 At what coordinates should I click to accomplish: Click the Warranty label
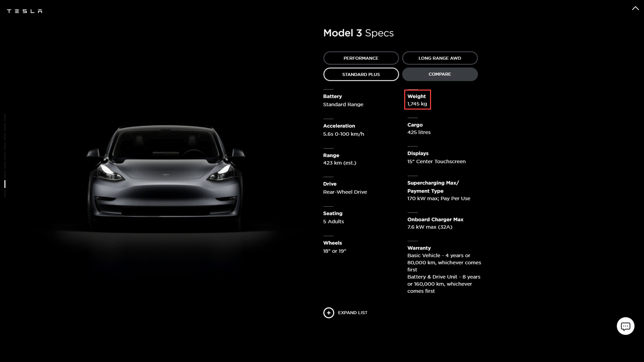point(419,248)
